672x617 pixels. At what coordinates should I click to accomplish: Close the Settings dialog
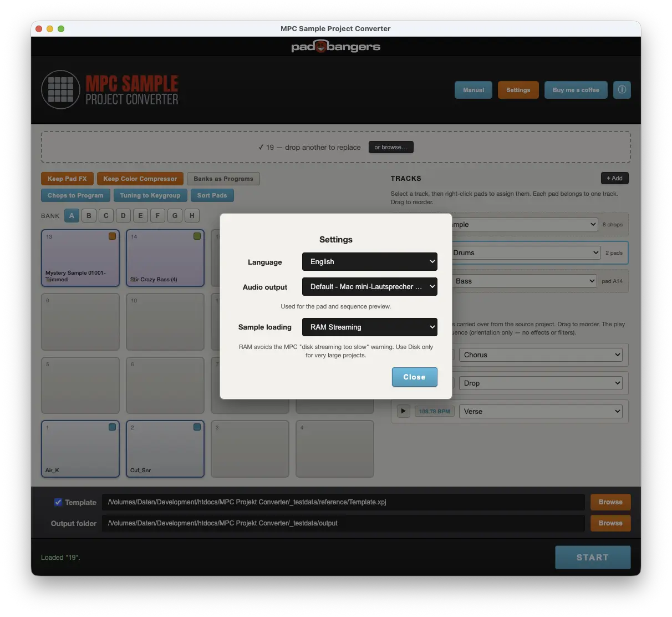click(x=414, y=377)
